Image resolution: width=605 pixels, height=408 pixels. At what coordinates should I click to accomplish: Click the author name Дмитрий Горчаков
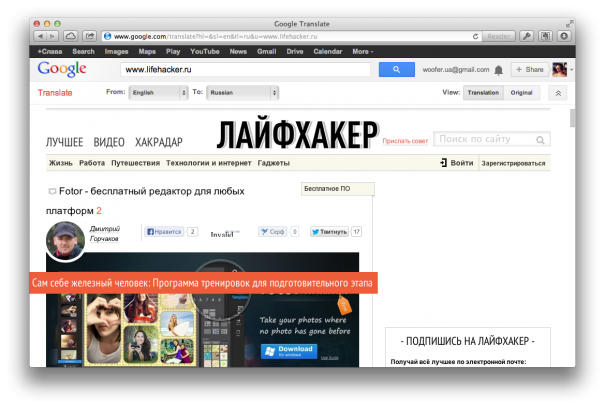pyautogui.click(x=105, y=234)
